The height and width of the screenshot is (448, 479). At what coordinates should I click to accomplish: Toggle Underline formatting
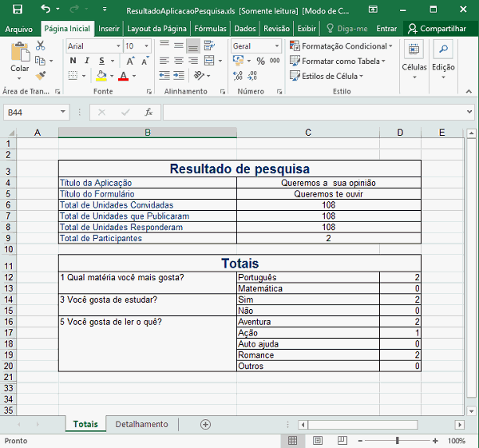tap(101, 61)
